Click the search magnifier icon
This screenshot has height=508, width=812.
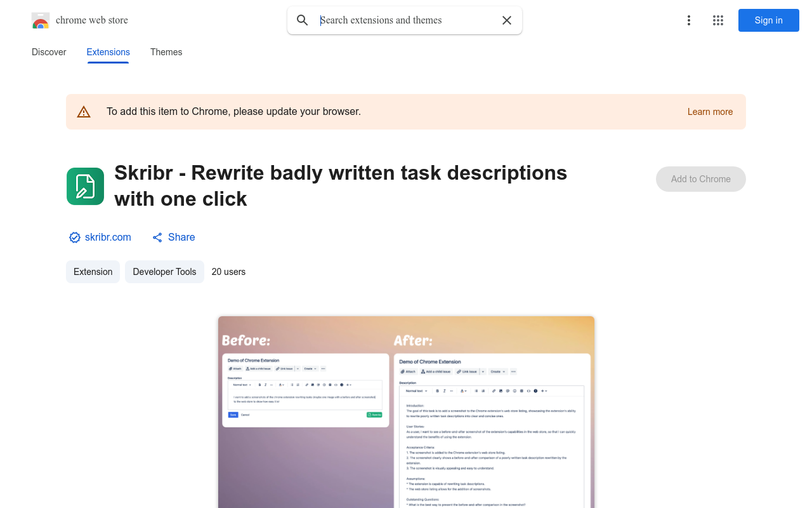pos(303,20)
